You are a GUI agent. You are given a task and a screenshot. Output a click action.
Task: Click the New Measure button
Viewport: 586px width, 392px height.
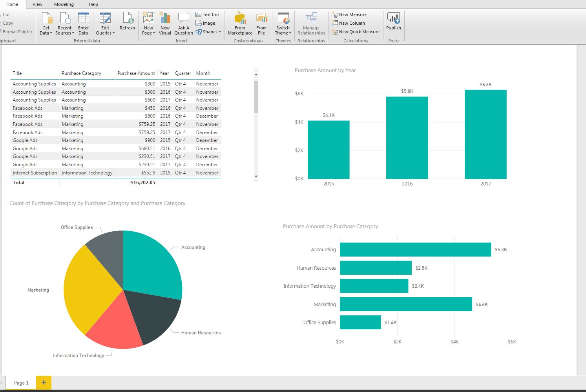coord(349,15)
